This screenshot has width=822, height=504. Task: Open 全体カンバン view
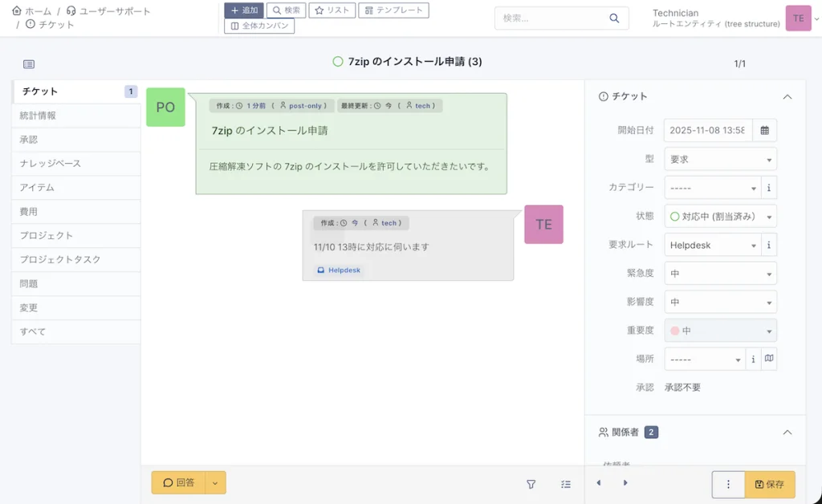(259, 26)
